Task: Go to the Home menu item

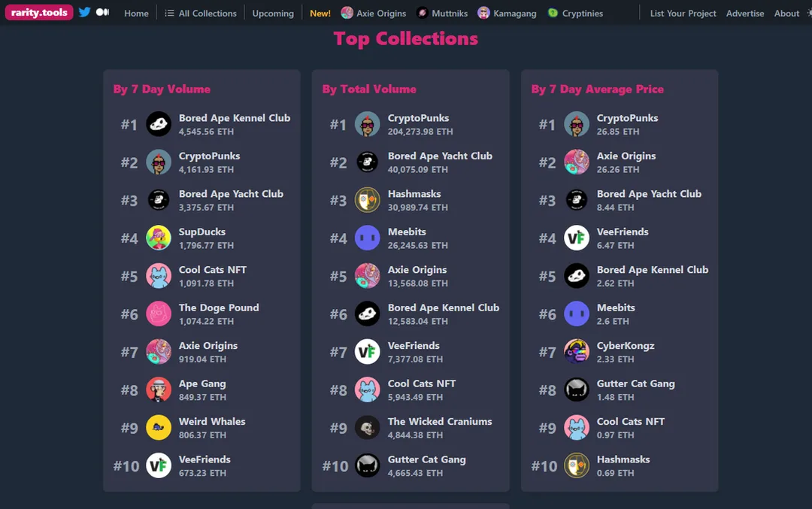Action: coord(136,14)
